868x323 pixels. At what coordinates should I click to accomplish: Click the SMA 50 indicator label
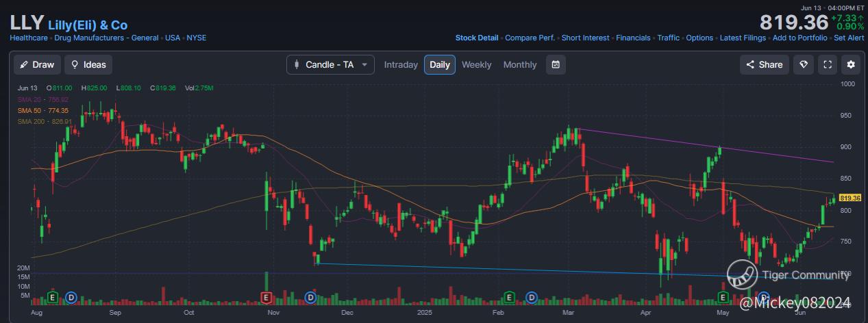43,110
